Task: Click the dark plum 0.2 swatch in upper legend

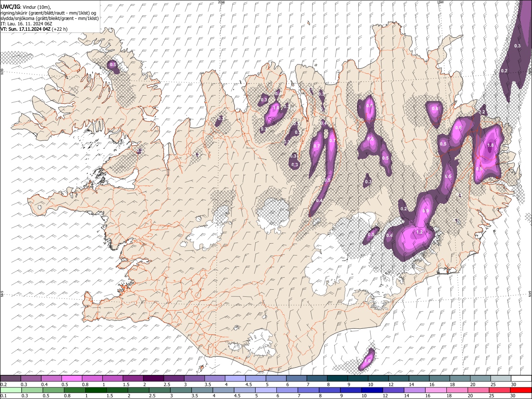Action: tap(11, 378)
